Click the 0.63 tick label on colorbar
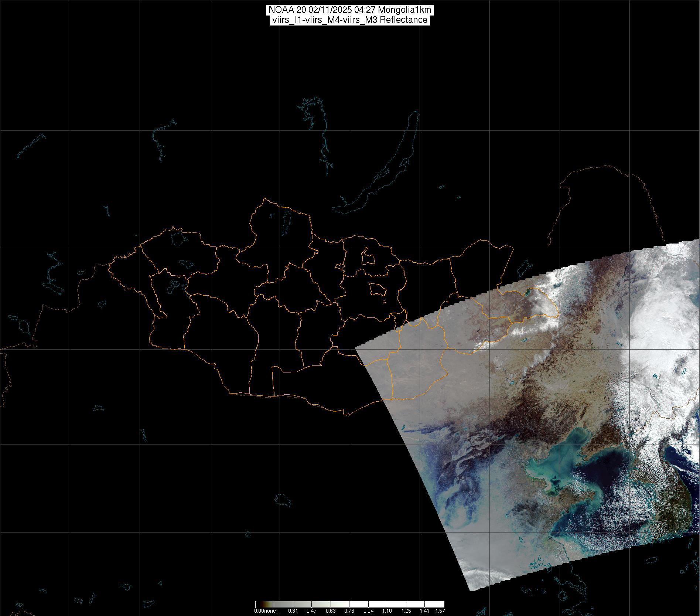 click(330, 611)
